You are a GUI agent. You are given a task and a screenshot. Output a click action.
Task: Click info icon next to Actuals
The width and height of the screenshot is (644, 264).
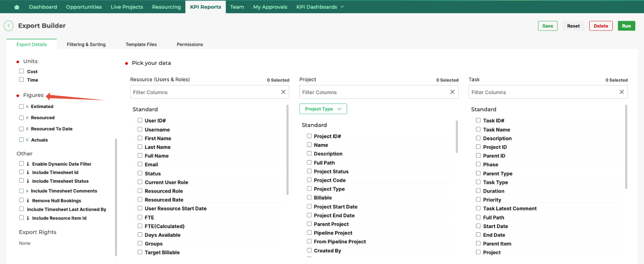(x=27, y=140)
